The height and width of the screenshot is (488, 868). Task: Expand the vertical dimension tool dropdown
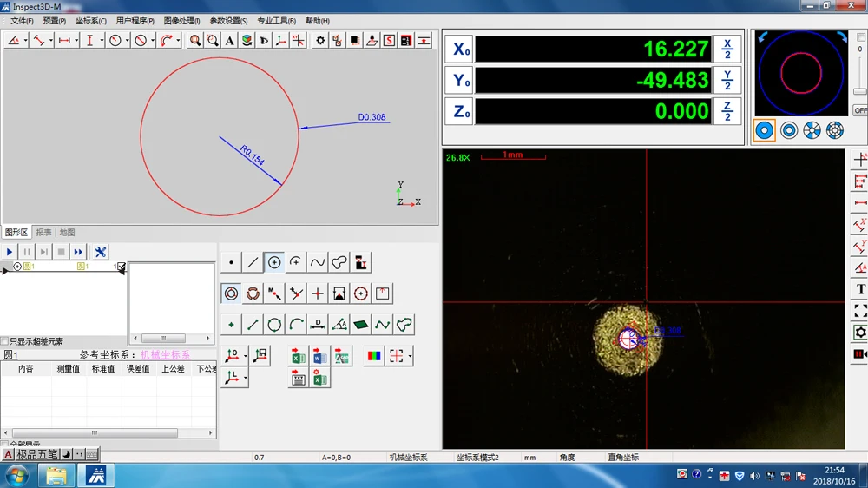pos(102,41)
